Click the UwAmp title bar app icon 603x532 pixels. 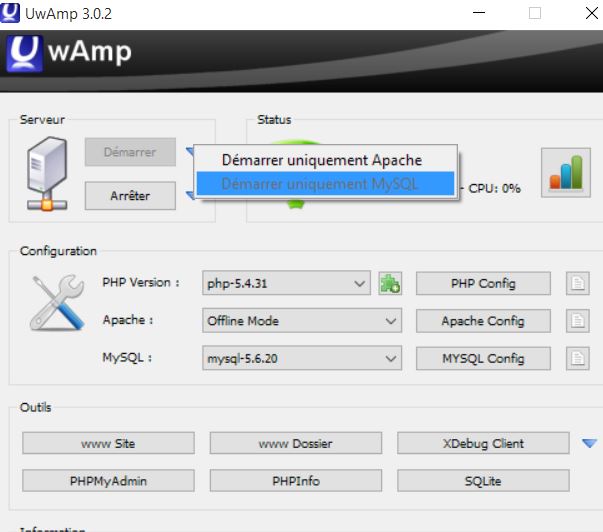(10, 13)
